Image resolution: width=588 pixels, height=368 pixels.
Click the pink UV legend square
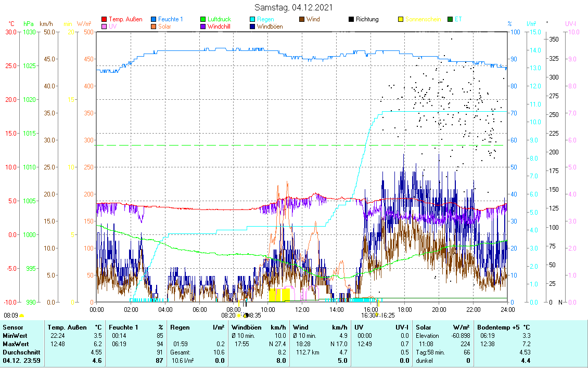(104, 26)
